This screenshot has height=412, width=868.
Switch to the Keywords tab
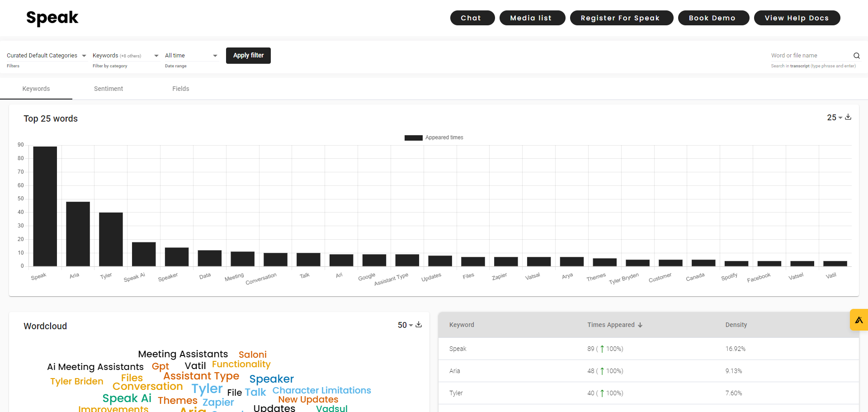(36, 89)
